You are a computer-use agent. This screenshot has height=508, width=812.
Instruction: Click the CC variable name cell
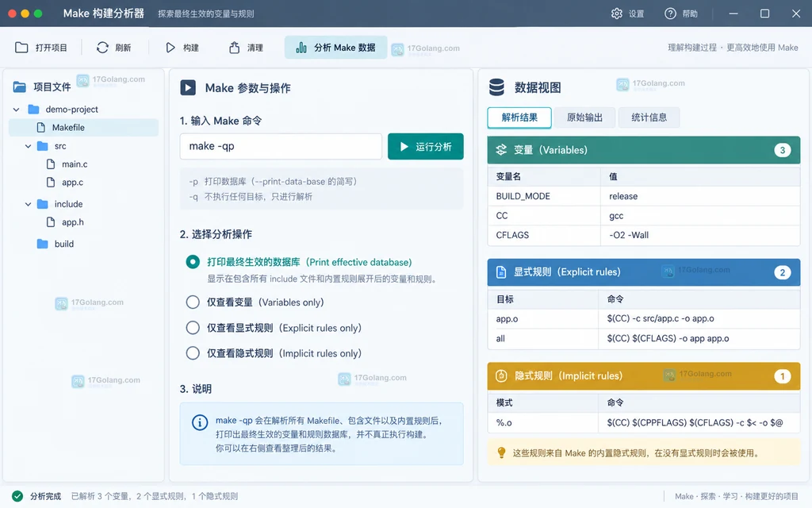[544, 216]
